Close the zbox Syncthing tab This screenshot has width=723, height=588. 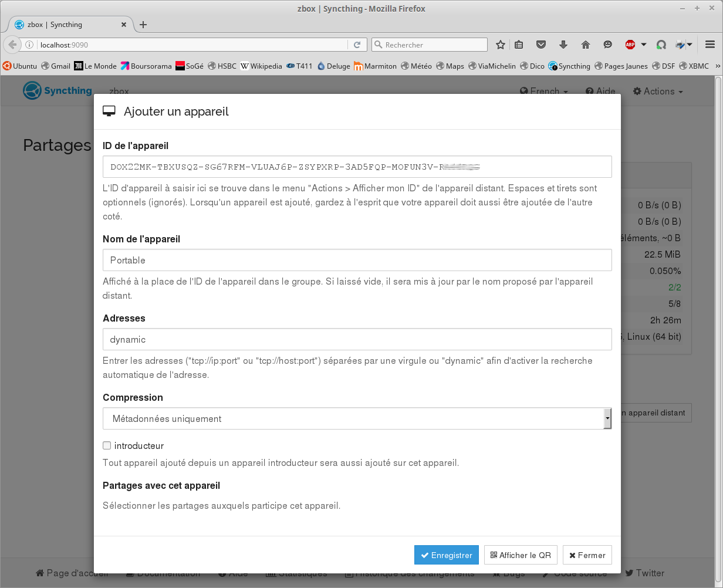pos(124,25)
